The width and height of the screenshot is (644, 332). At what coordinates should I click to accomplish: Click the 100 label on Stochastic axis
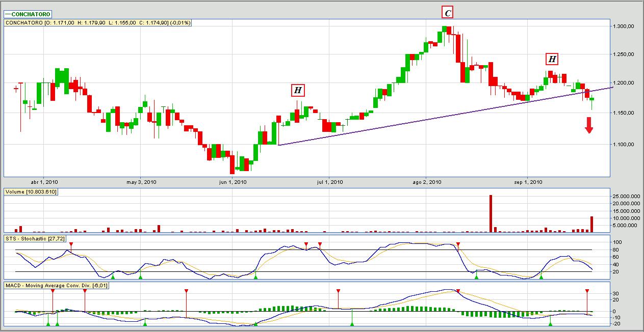click(618, 242)
